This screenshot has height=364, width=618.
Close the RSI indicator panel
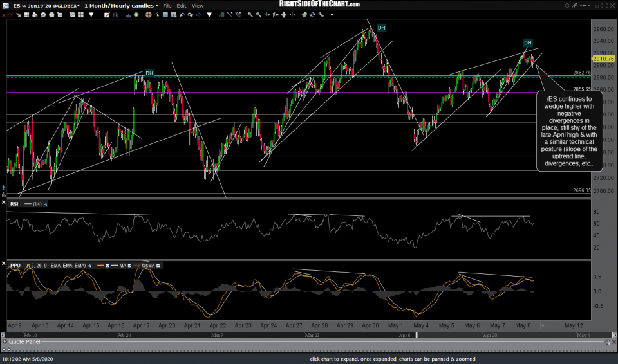pyautogui.click(x=4, y=202)
